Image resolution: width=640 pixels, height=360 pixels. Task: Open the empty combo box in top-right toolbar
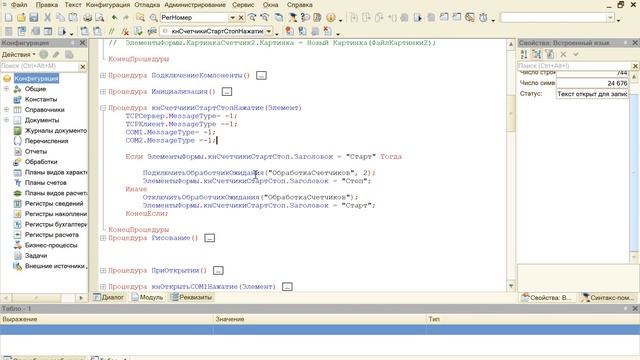click(x=610, y=18)
